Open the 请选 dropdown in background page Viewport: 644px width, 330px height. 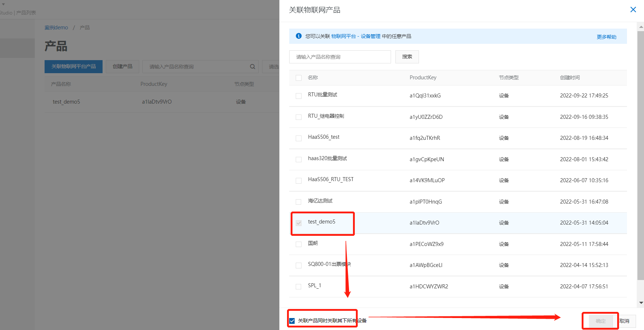[271, 67]
